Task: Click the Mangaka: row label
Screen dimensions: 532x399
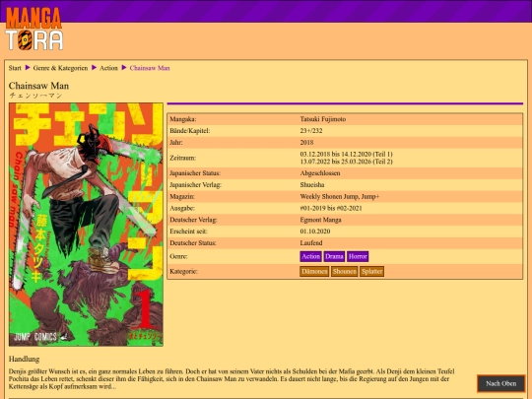Action: pyautogui.click(x=183, y=119)
